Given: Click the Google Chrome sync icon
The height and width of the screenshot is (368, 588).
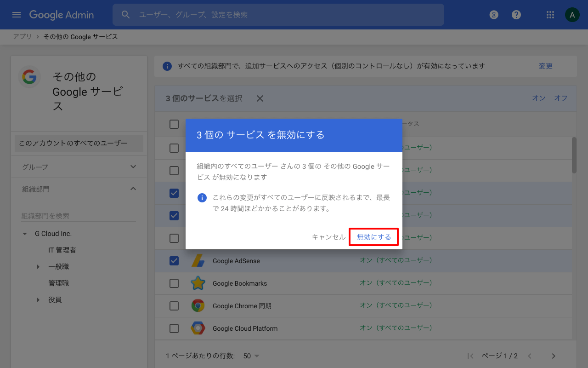Looking at the screenshot, I should 198,306.
